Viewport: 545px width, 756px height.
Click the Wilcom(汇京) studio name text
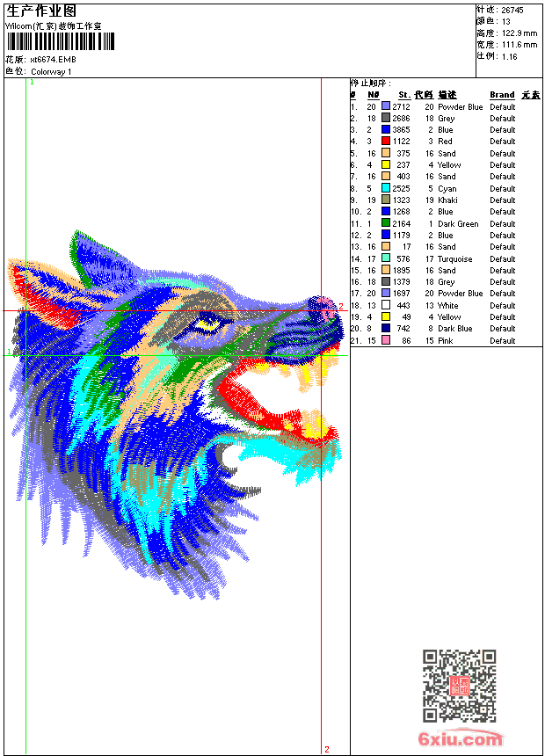tap(54, 26)
